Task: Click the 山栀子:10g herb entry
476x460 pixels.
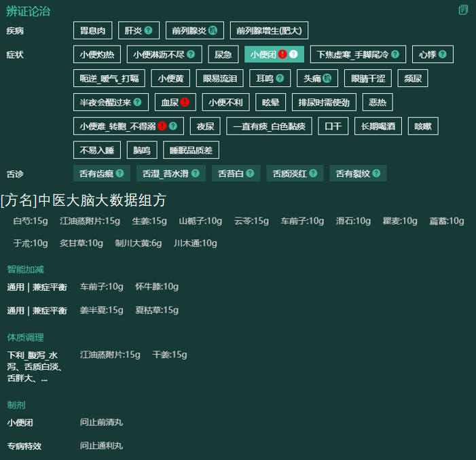Action: coord(200,221)
